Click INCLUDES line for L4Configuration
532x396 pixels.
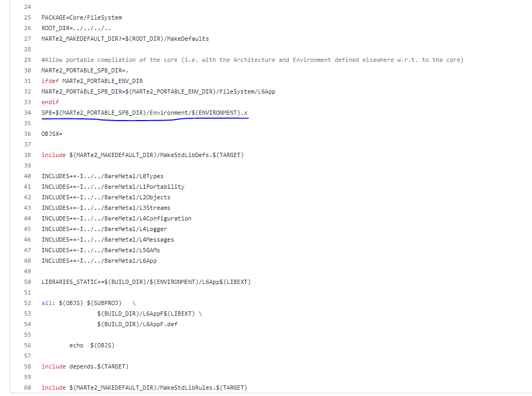[x=116, y=218]
